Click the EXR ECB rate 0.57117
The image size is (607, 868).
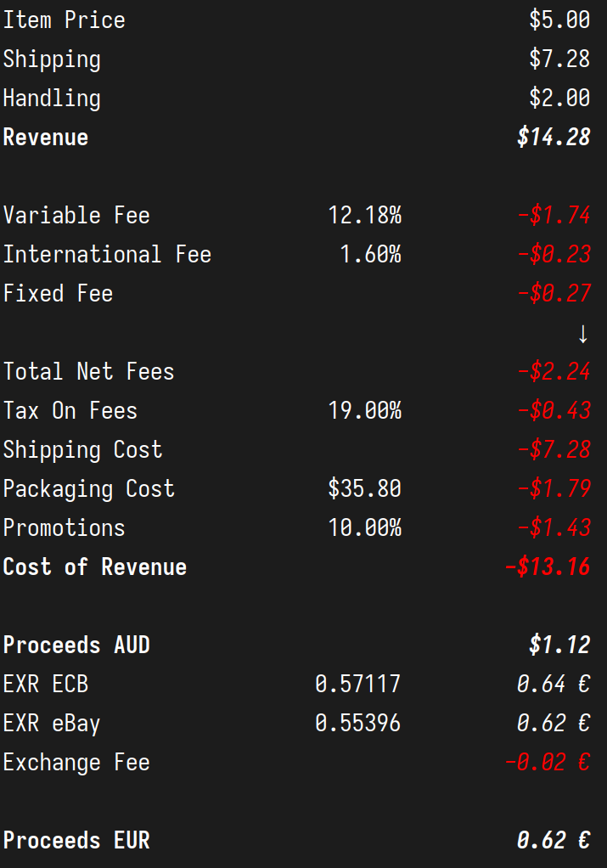[357, 685]
